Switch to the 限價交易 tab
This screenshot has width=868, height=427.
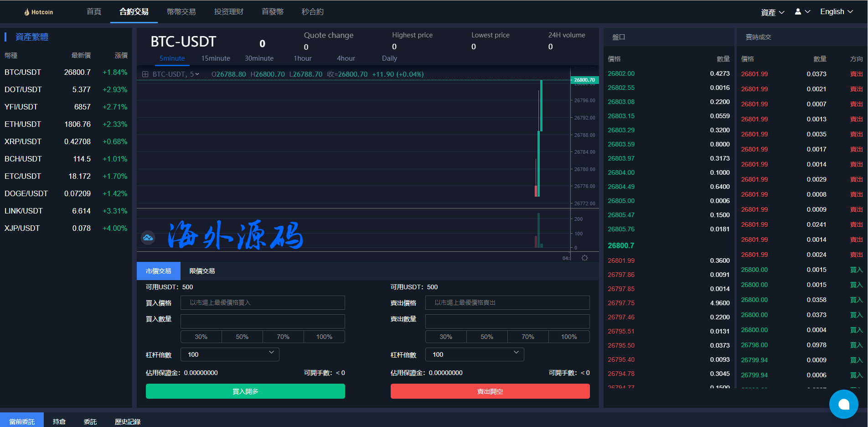pyautogui.click(x=202, y=271)
